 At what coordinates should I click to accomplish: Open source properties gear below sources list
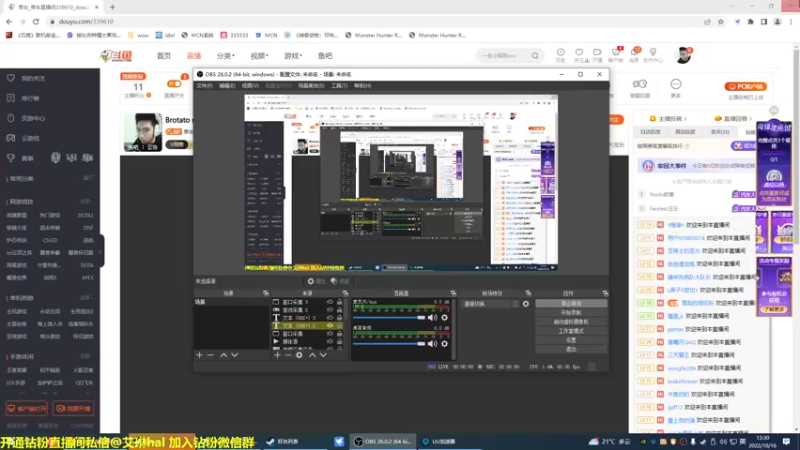299,355
